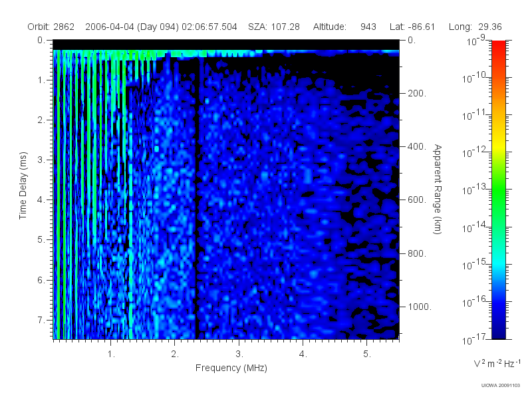Click the 'Orbit: 2862' header text
The image size is (532, 399).
pyautogui.click(x=51, y=27)
